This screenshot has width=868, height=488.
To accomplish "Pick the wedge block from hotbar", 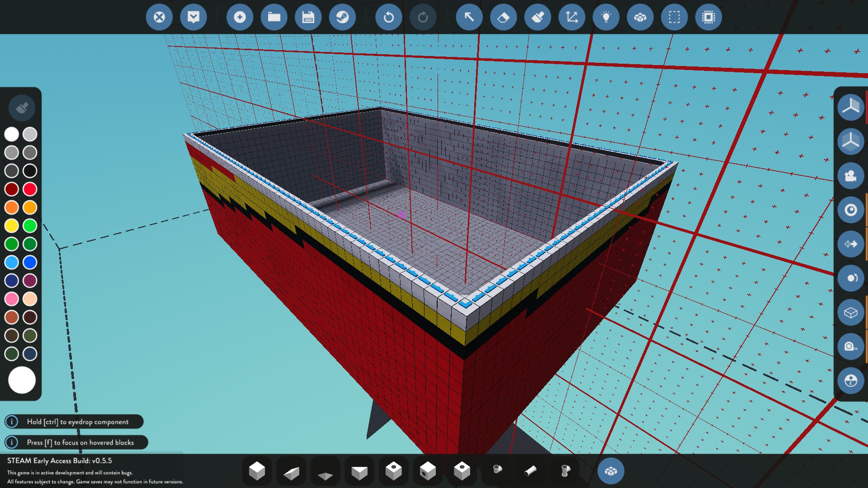I will click(291, 471).
